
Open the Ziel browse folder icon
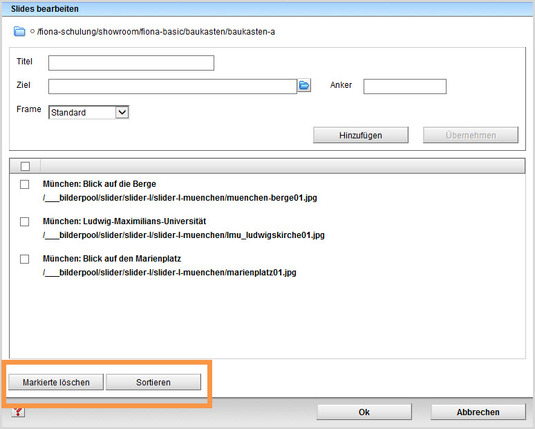pos(304,85)
